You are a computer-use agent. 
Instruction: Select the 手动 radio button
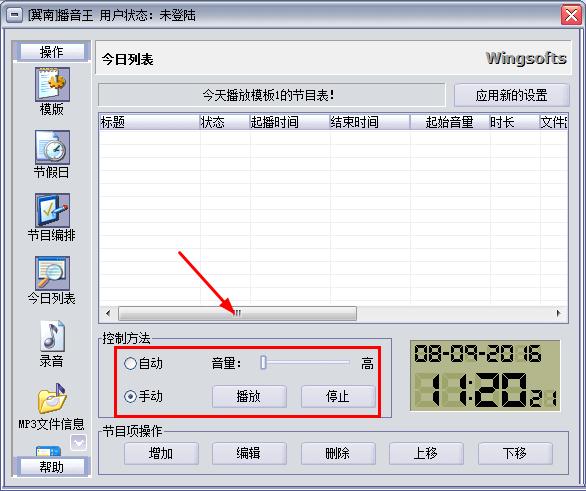(x=130, y=396)
